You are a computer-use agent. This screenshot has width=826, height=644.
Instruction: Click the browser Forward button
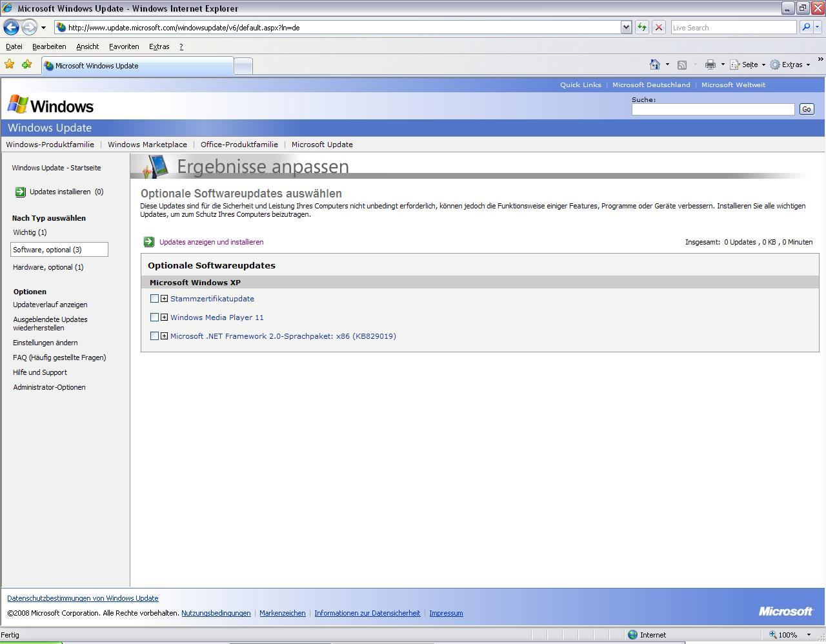click(29, 27)
